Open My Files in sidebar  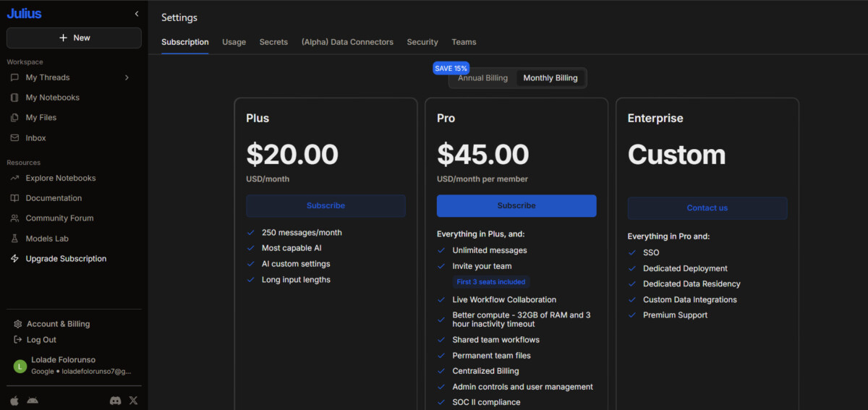tap(41, 117)
